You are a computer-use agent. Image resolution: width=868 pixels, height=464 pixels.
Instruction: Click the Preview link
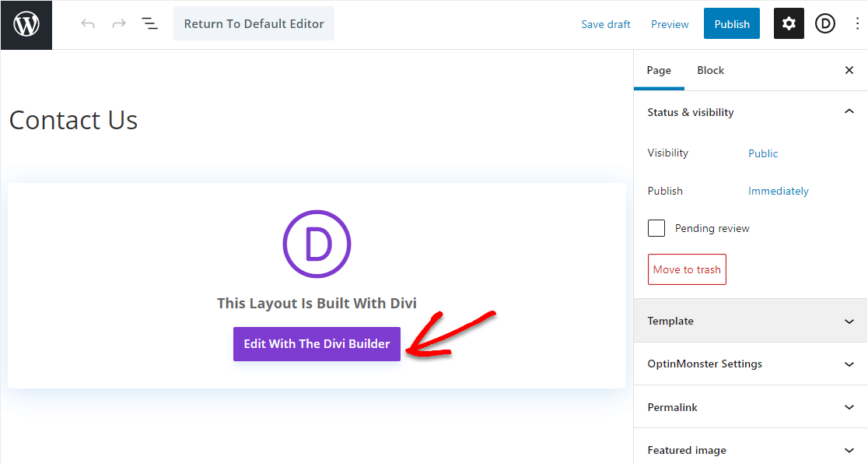[670, 24]
